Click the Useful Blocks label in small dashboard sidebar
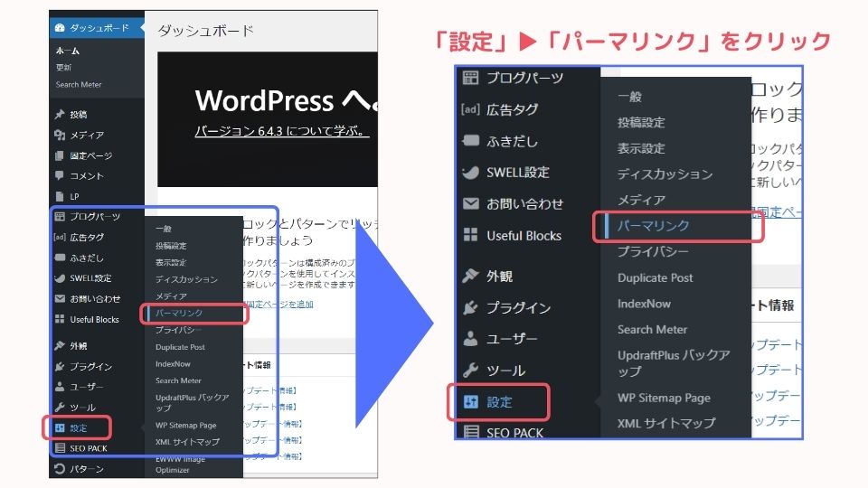Image resolution: width=868 pixels, height=488 pixels. click(95, 319)
